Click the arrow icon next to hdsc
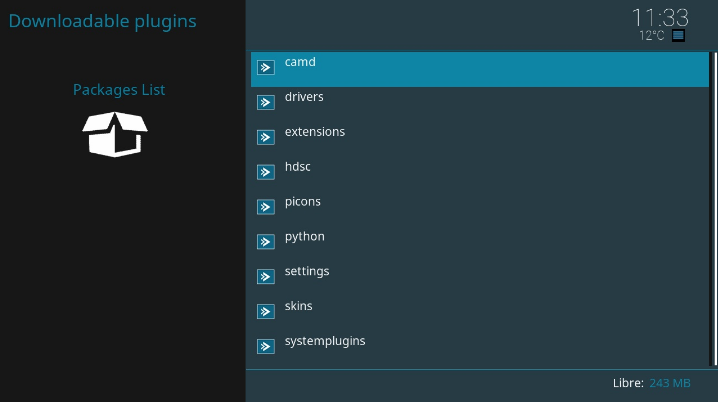 click(x=266, y=172)
